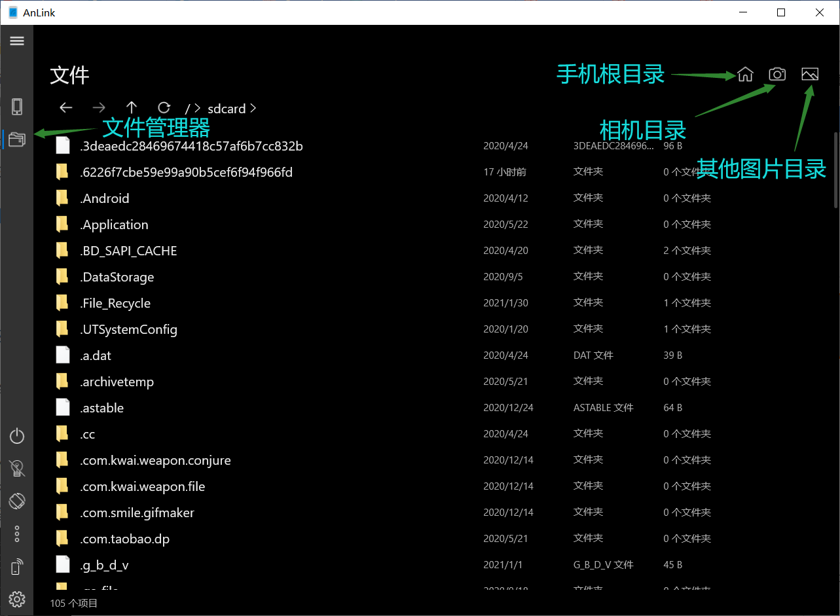Go to phone root directory home icon
The width and height of the screenshot is (840, 616).
coord(745,75)
